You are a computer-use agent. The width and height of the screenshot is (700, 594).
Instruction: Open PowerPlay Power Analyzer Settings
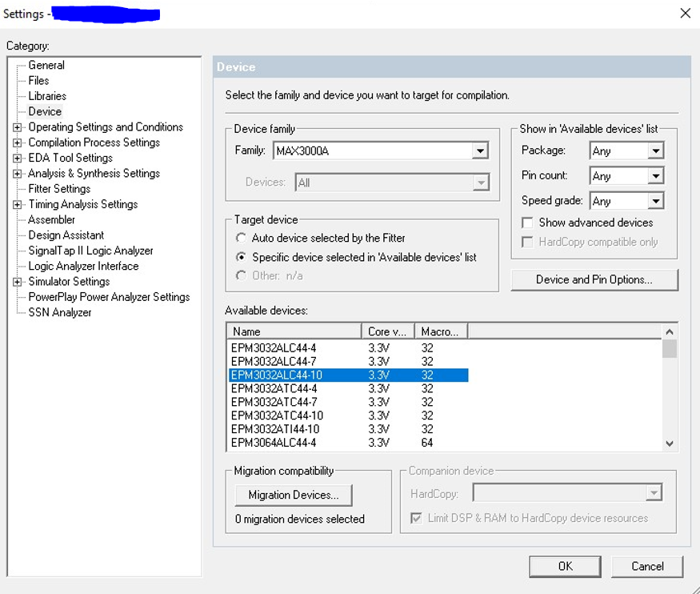click(109, 297)
